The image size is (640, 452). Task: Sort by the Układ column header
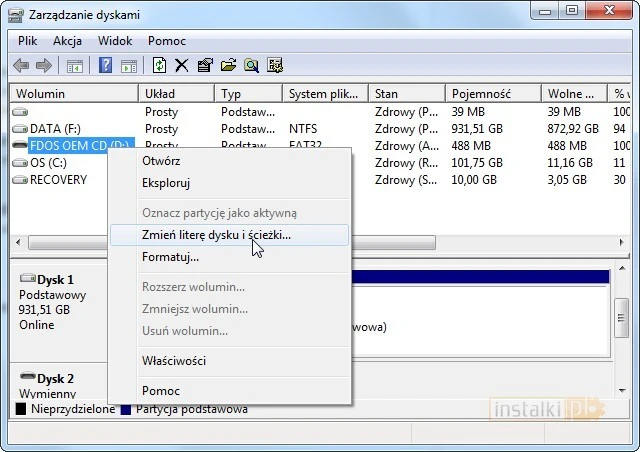coord(177,94)
